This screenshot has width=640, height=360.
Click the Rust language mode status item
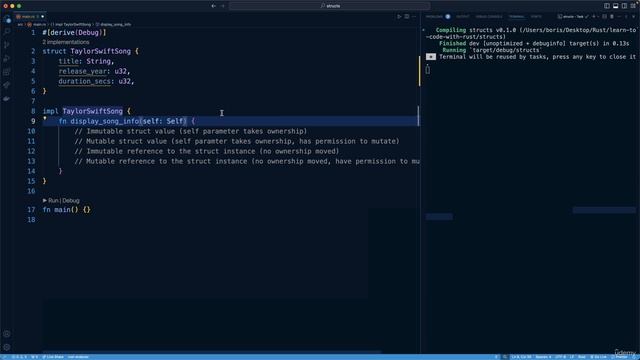tap(582, 357)
